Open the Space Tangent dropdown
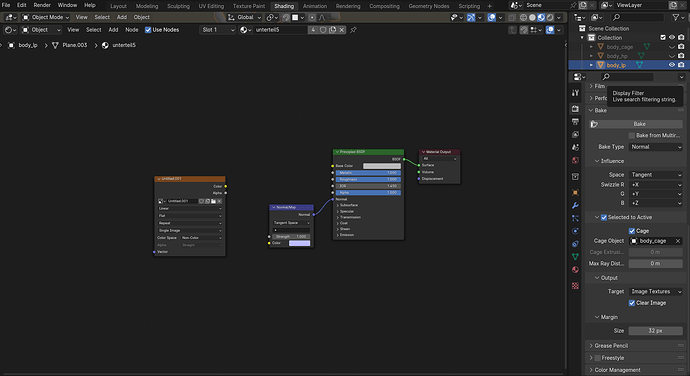This screenshot has height=376, width=690. [x=656, y=175]
